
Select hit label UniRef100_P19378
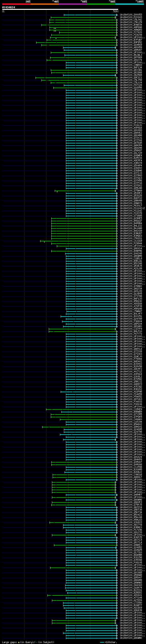(x=131, y=213)
